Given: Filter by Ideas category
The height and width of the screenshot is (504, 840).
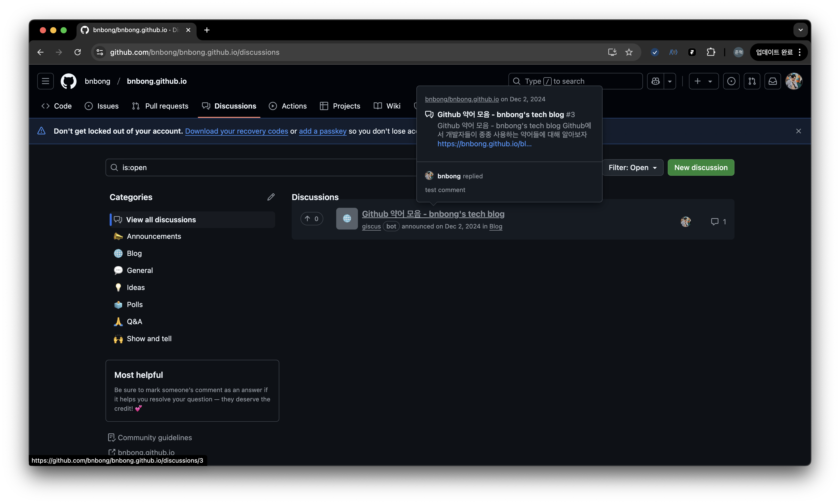Looking at the screenshot, I should point(192,287).
